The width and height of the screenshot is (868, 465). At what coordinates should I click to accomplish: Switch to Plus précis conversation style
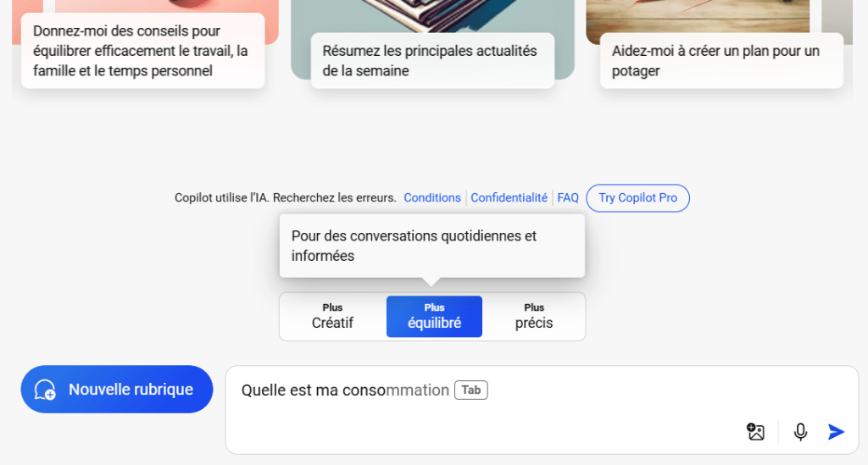534,316
